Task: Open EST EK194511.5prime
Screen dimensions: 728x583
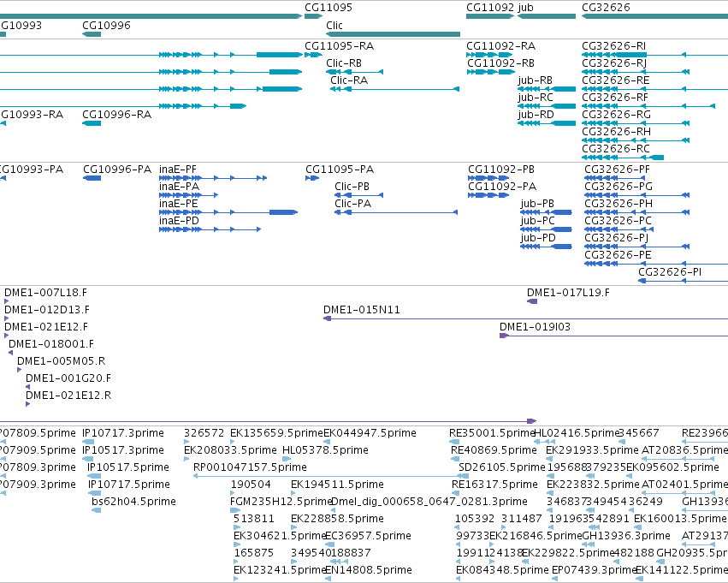Action: click(338, 485)
